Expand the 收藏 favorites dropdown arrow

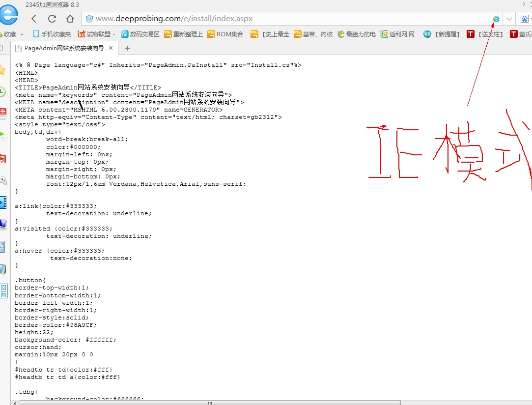point(22,34)
